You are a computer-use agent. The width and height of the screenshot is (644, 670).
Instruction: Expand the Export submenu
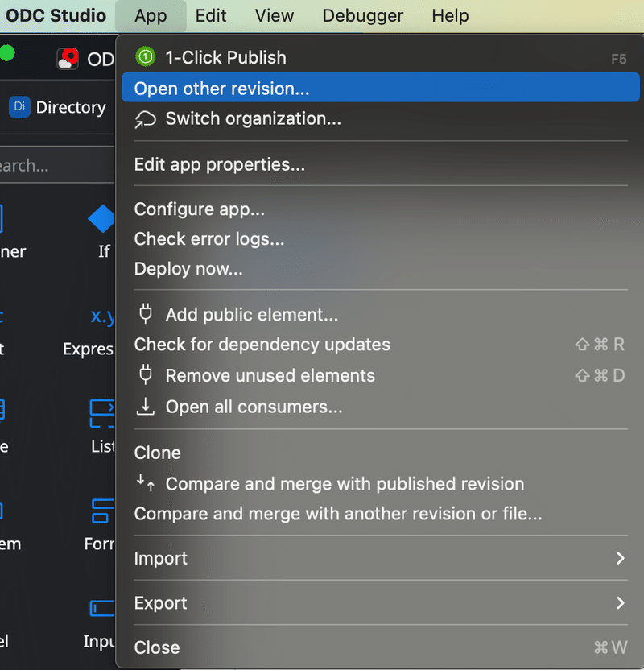381,603
